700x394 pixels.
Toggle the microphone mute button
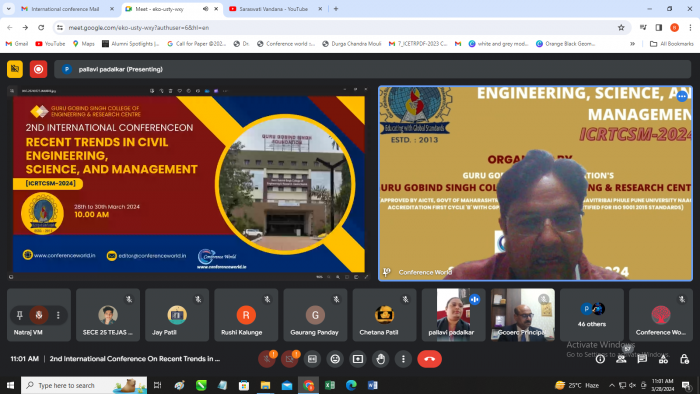pyautogui.click(x=267, y=359)
